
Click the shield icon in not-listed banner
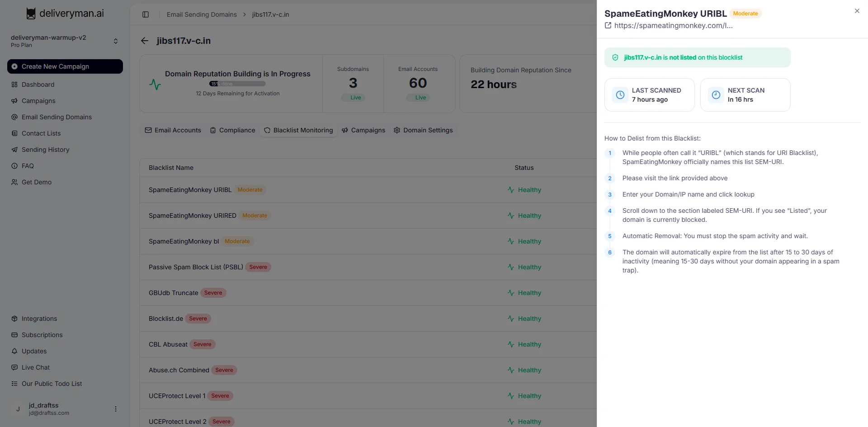coord(615,57)
